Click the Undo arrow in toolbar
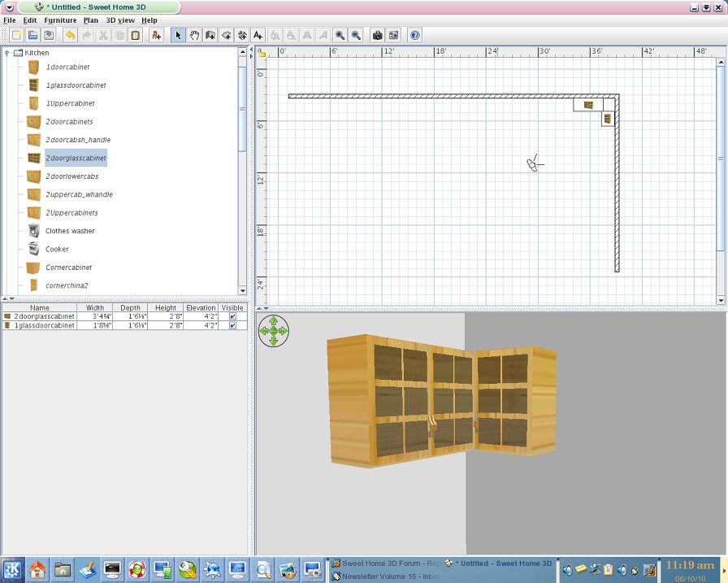Viewport: 728px width, 583px height. coord(70,36)
